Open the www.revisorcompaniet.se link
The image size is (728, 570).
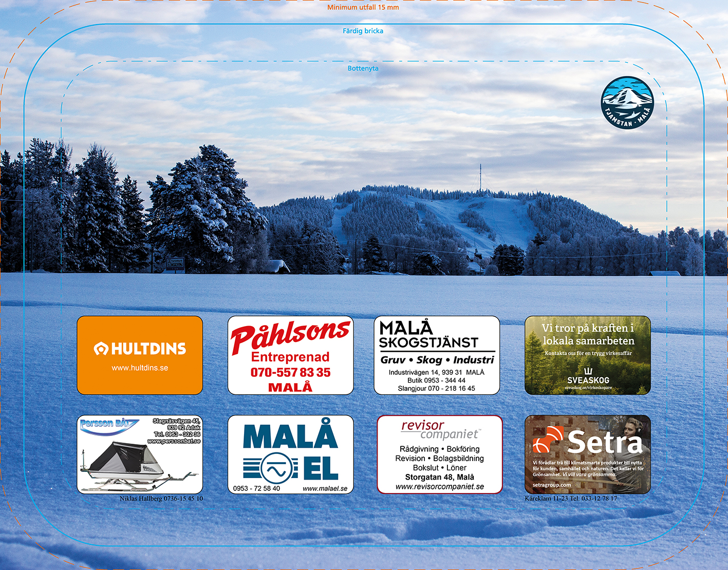click(440, 486)
